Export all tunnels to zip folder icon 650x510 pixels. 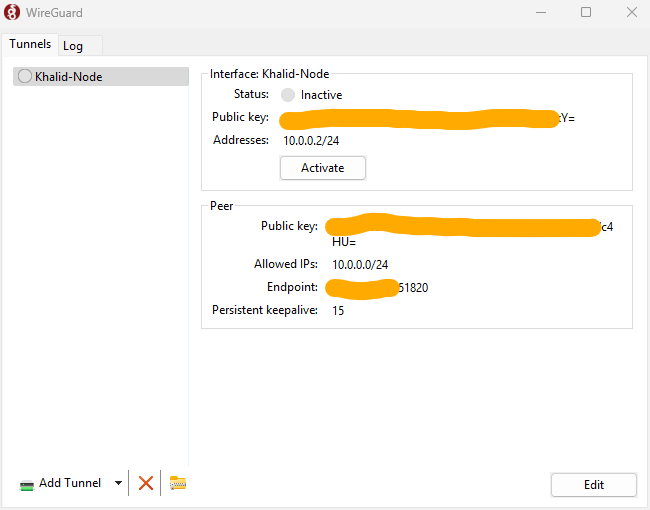178,483
